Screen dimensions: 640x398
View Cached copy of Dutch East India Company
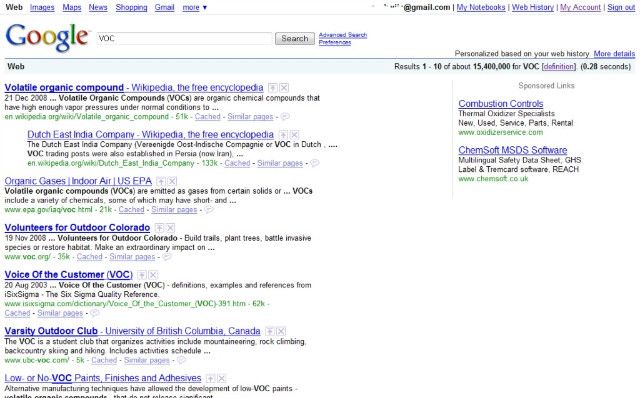pos(237,163)
